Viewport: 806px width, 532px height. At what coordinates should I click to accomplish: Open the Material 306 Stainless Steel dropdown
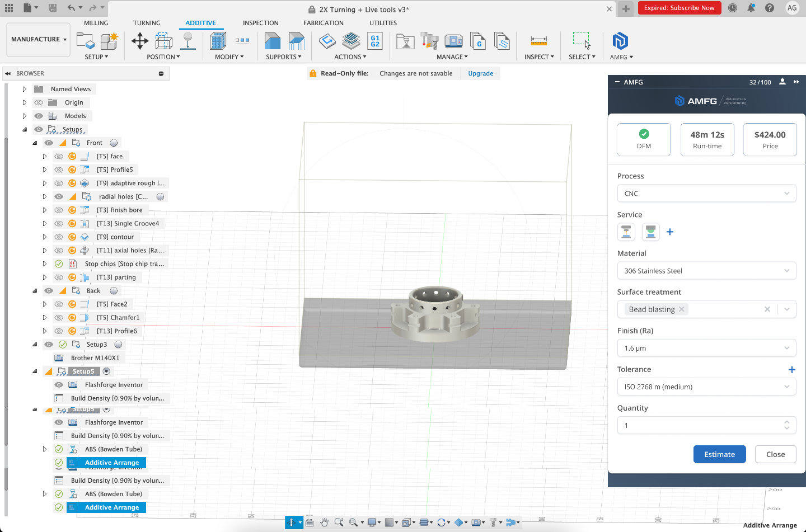tap(706, 271)
